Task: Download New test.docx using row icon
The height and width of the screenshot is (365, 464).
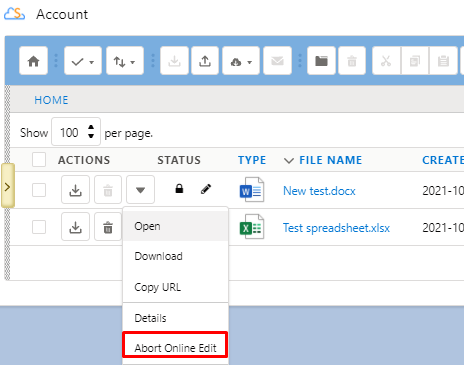Action: (75, 190)
